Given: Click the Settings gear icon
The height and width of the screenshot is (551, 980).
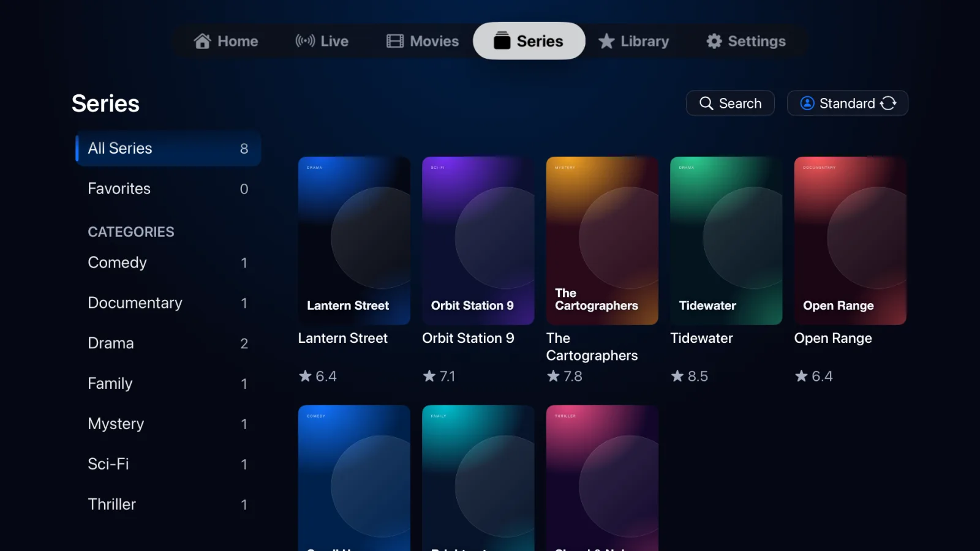Looking at the screenshot, I should point(714,41).
